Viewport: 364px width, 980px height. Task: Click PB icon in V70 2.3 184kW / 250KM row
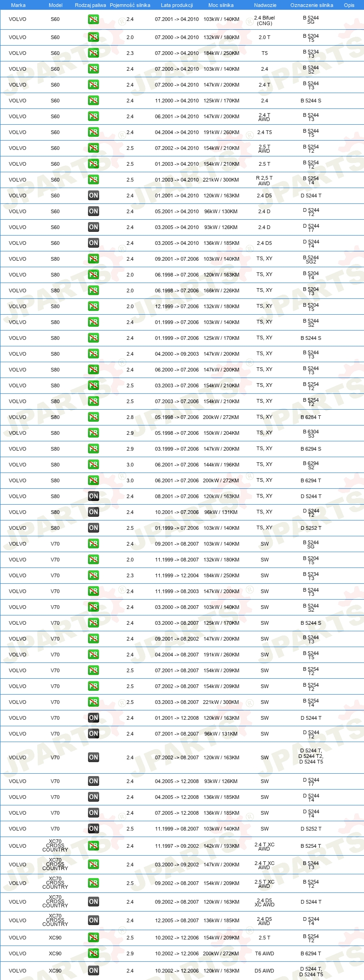click(94, 575)
